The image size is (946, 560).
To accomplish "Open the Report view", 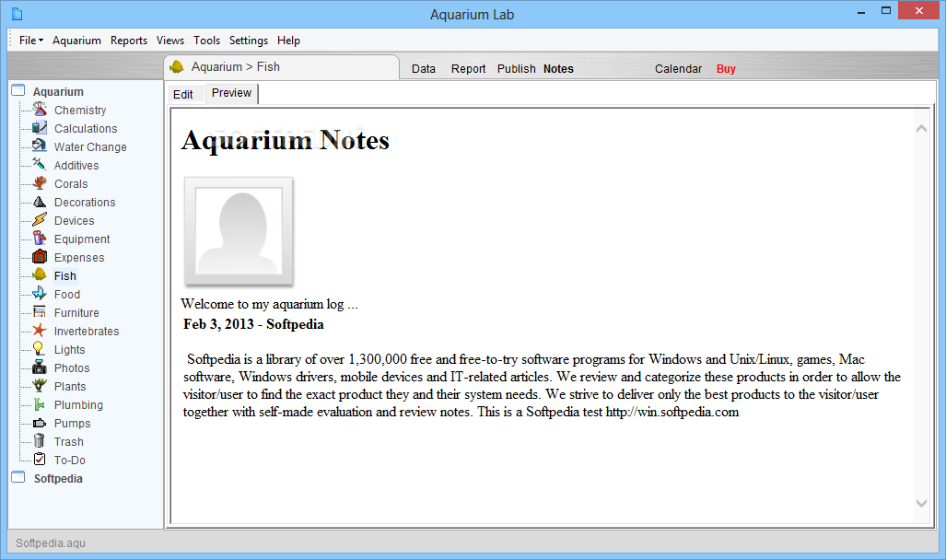I will point(468,69).
